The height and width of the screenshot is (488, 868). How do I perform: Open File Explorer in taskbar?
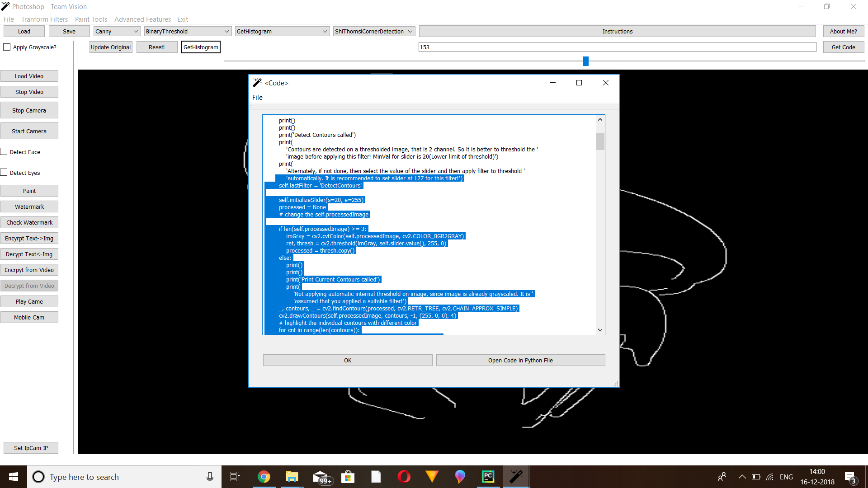pyautogui.click(x=292, y=477)
